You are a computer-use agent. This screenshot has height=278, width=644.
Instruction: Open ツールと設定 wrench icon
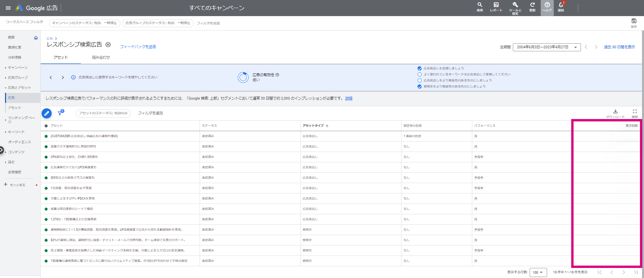515,8
